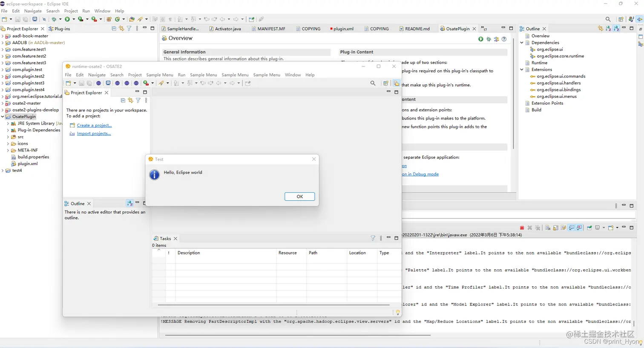Viewport: 644px width, 348px height.
Task: Close the Tasks view tab
Action: (175, 239)
